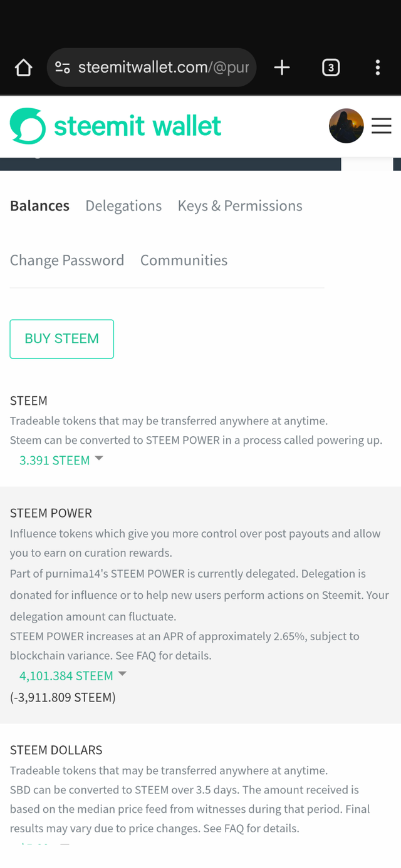Click the steemit wallet title text
This screenshot has height=868, width=401.
[137, 126]
